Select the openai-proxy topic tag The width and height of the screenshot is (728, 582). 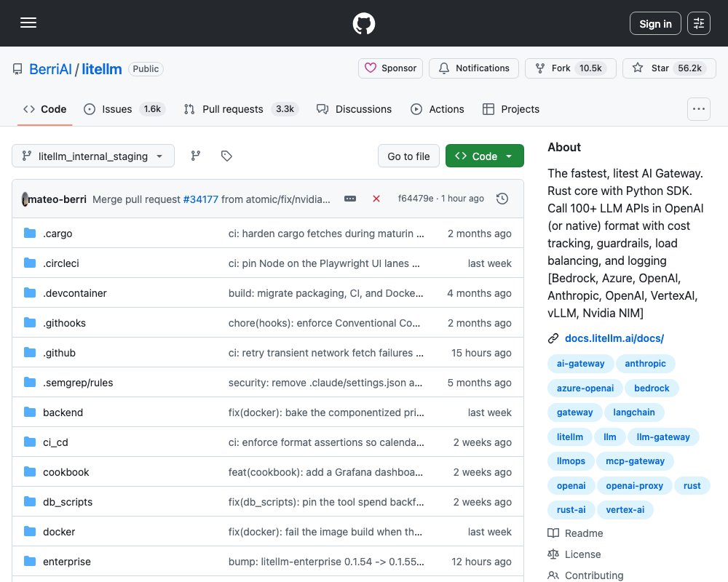click(634, 485)
